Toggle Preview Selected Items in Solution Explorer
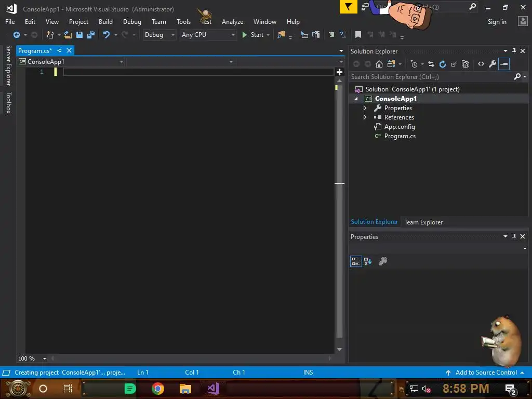Image resolution: width=532 pixels, height=399 pixels. point(504,64)
